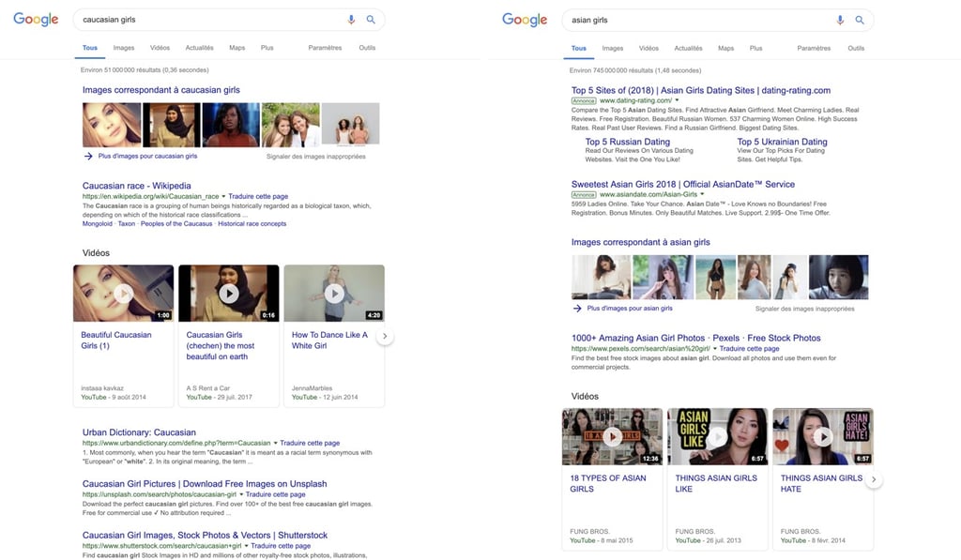Click the Google logo in the caucasian girls window
961x560 pixels.
pos(37,19)
